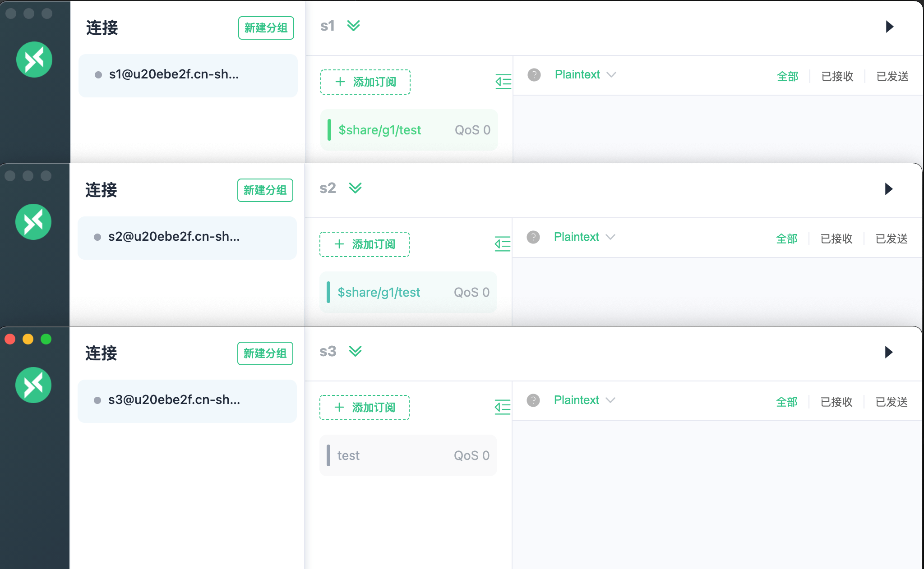
Task: Click the connect play icon for s3
Action: (x=888, y=352)
